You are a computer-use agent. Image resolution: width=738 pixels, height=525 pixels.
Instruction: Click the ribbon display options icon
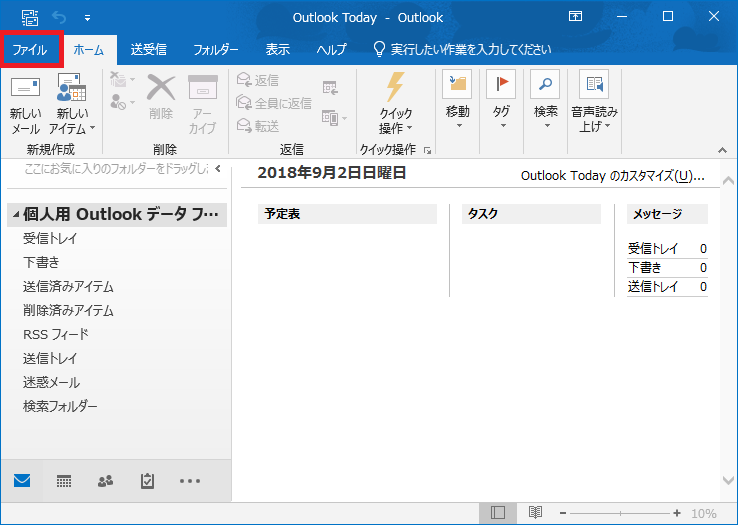pos(575,16)
